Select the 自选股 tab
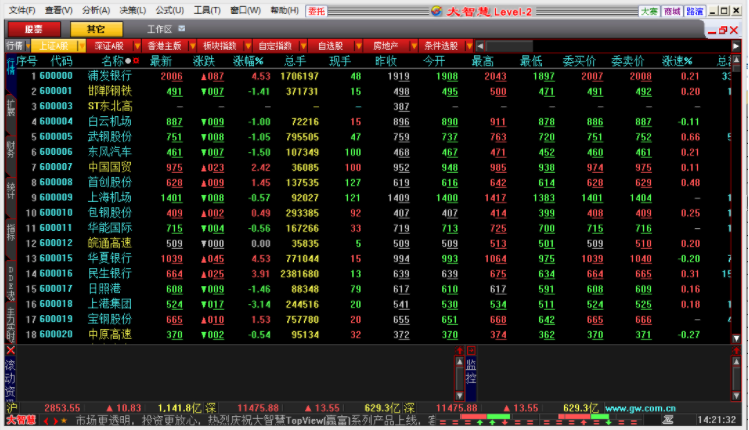The image size is (749, 430). [x=331, y=46]
